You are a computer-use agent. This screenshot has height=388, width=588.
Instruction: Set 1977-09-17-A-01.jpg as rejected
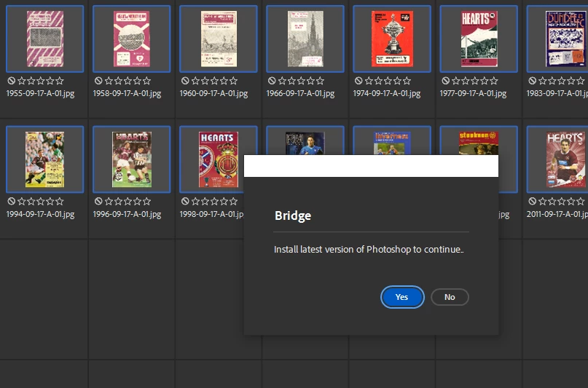[x=445, y=81]
